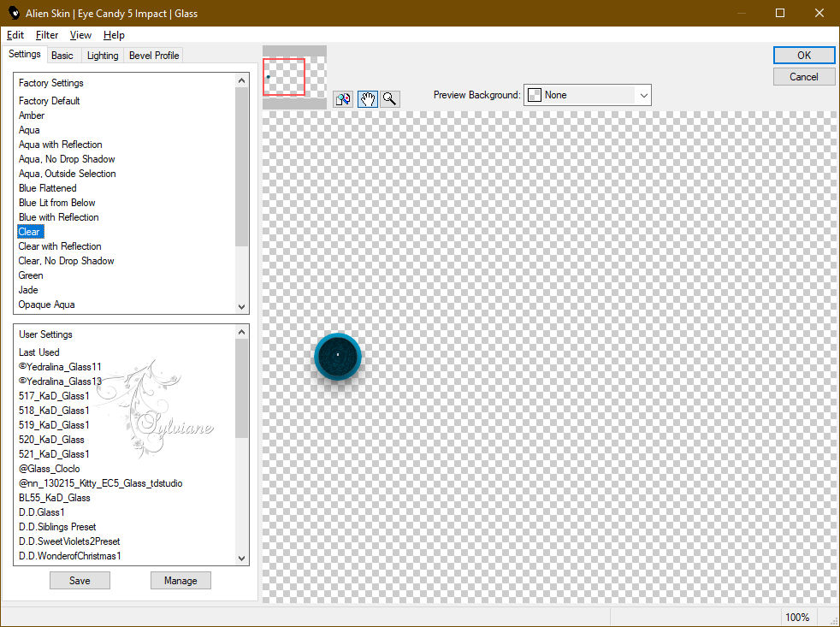
Task: Click the 100% zoom status indicator
Action: (x=797, y=618)
